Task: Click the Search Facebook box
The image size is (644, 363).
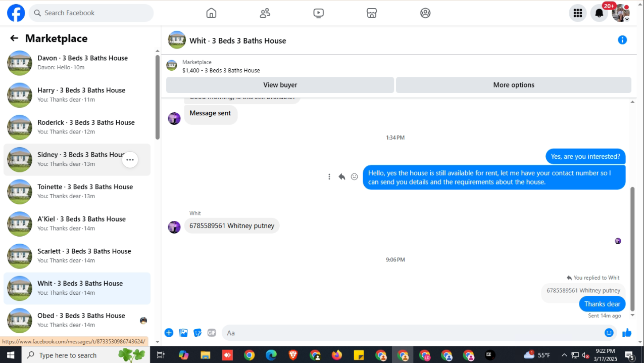Action: pyautogui.click(x=91, y=13)
